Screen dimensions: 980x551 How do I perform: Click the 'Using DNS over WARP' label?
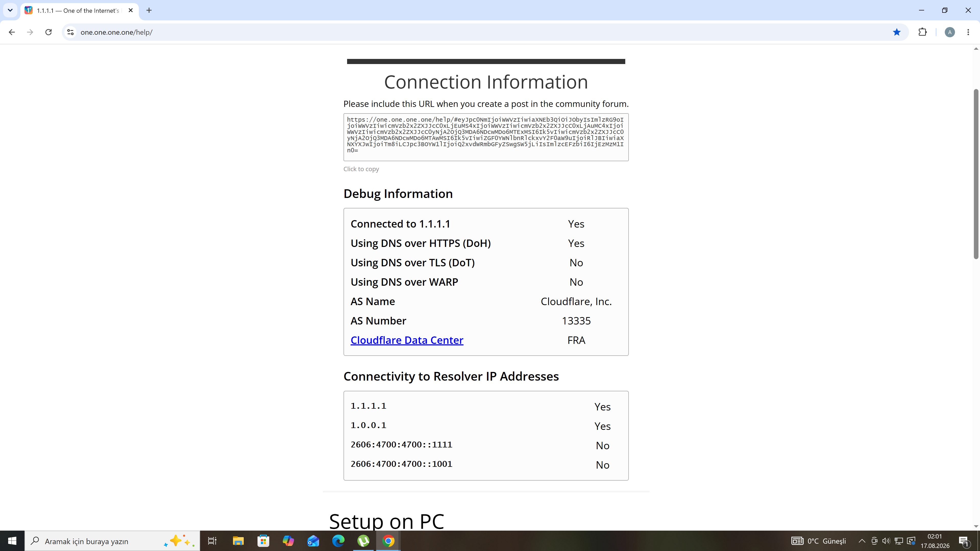click(404, 282)
